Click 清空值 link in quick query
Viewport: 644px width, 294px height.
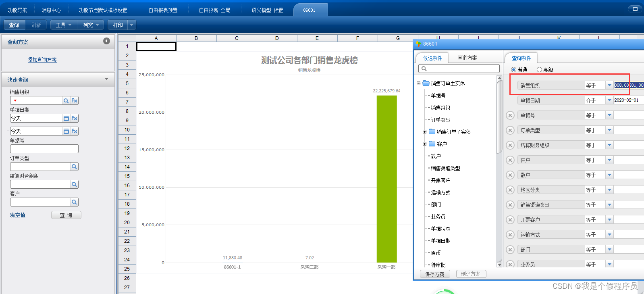18,215
